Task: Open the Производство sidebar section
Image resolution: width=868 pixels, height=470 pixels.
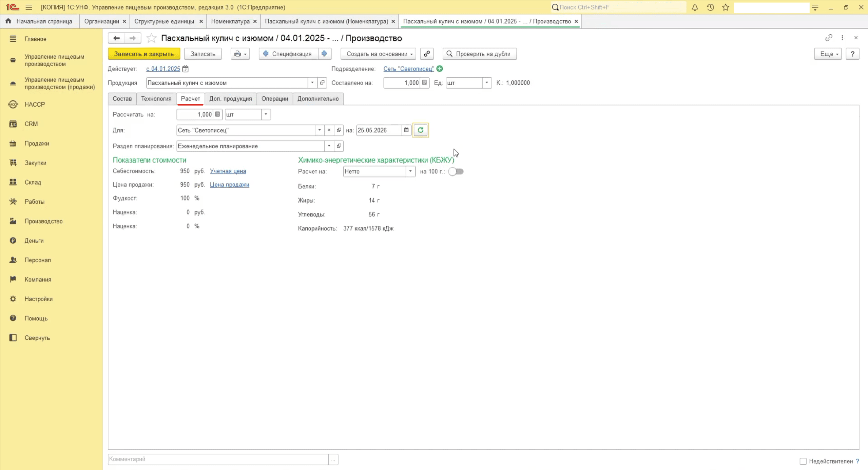Action: coord(43,221)
